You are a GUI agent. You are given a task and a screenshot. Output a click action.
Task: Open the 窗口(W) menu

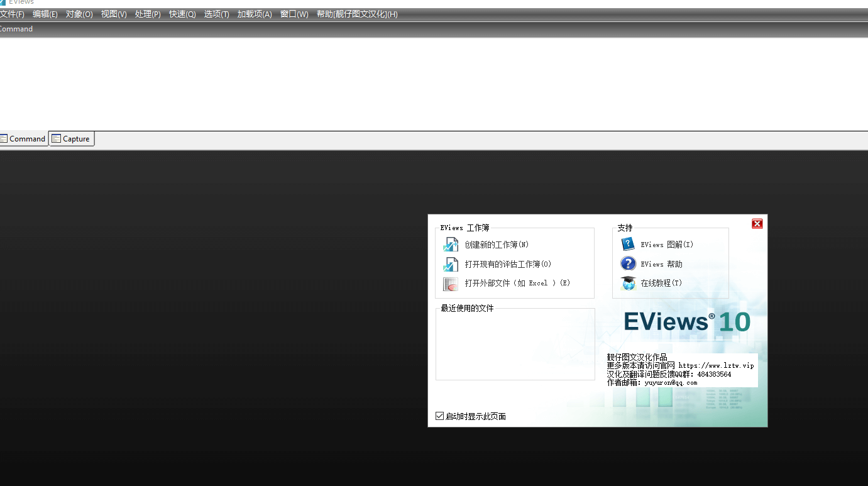pyautogui.click(x=294, y=14)
